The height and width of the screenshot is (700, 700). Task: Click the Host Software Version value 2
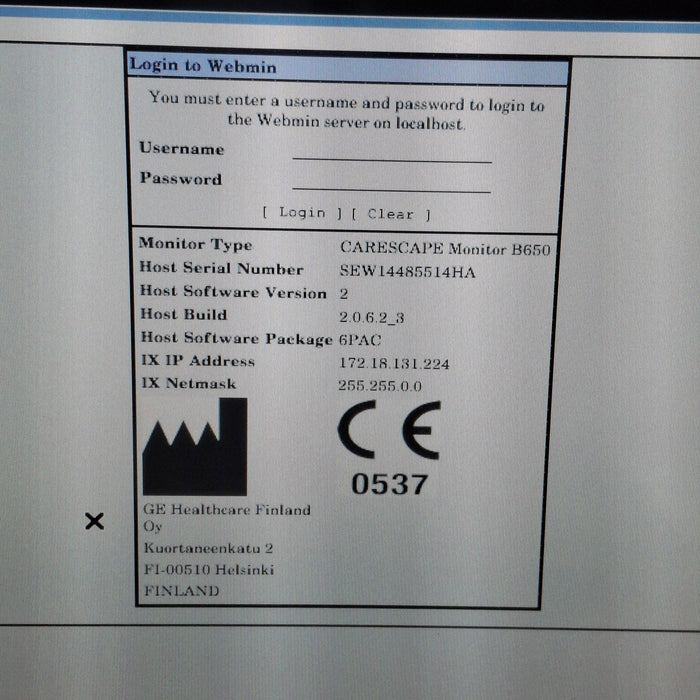pos(344,293)
